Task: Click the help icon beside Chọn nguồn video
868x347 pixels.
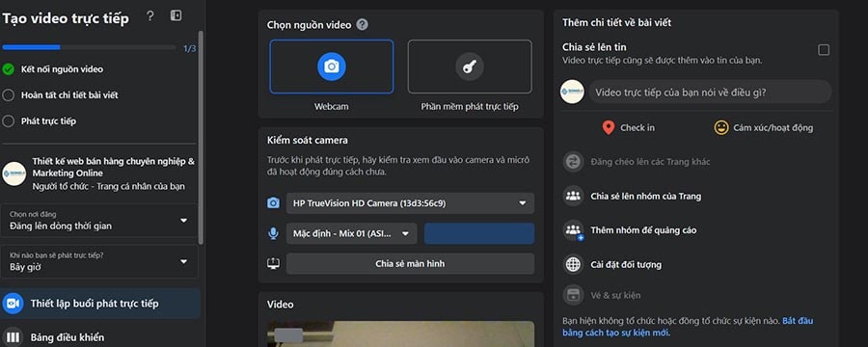Action: [x=362, y=24]
